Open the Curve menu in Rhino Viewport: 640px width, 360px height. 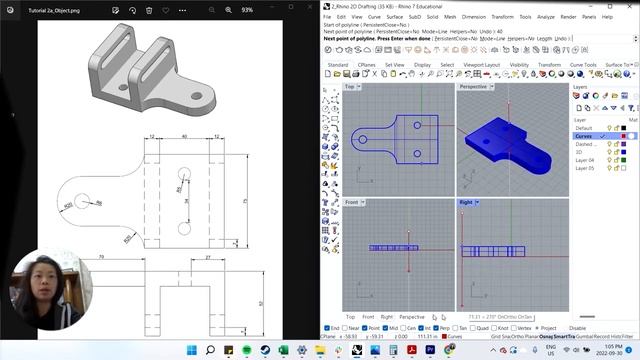tap(374, 17)
